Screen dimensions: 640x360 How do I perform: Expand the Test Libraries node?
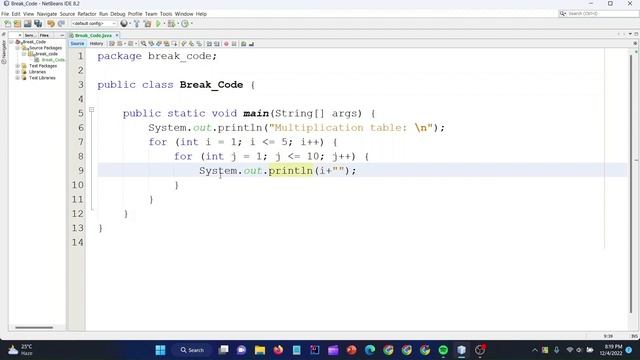click(x=18, y=78)
